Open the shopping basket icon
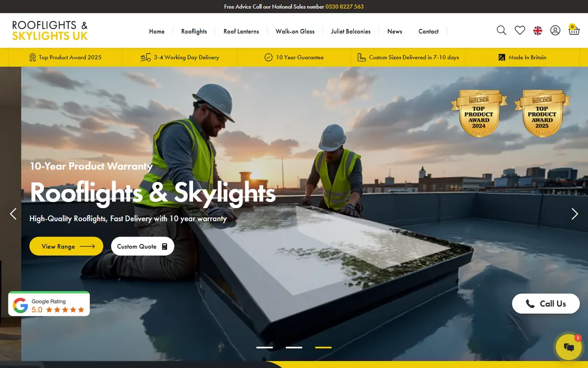Screen dimensions: 588x368 (x=573, y=29)
